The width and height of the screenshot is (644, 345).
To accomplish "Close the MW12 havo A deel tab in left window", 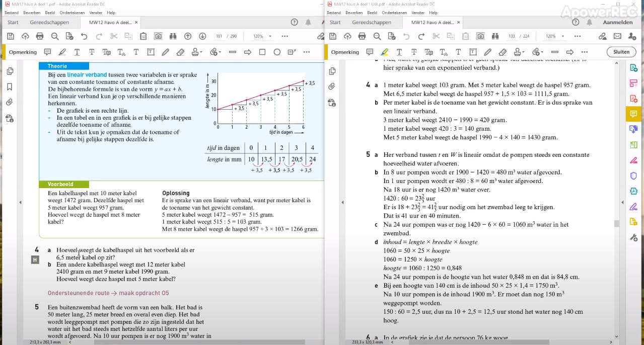I will point(136,22).
